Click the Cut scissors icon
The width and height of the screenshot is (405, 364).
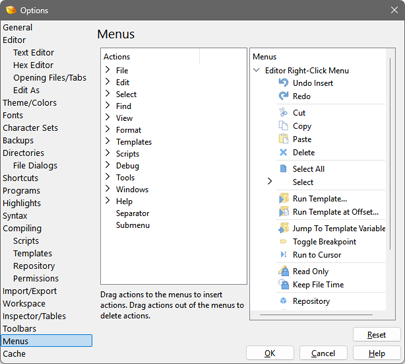(283, 113)
